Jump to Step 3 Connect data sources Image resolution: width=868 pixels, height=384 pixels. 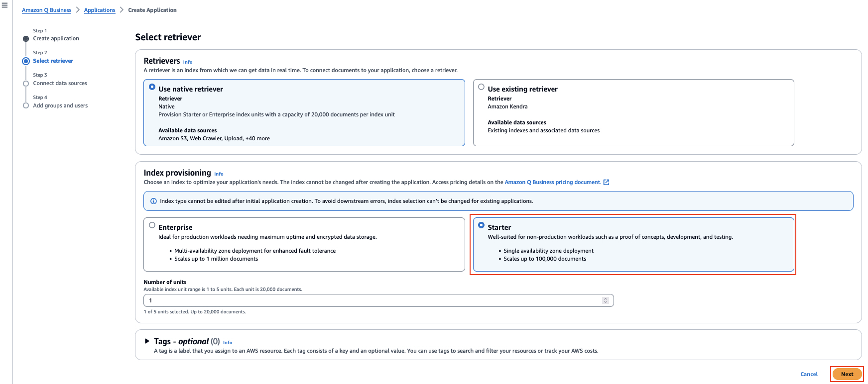60,83
